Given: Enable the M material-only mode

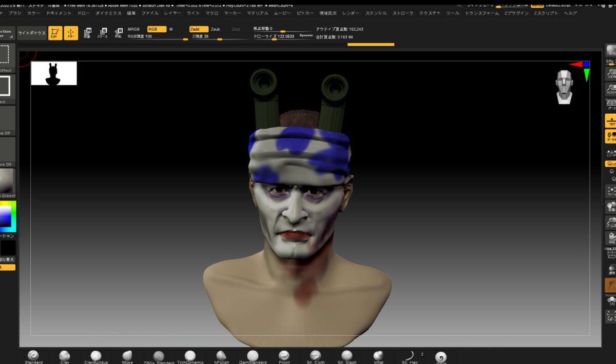Looking at the screenshot, I should click(x=171, y=29).
